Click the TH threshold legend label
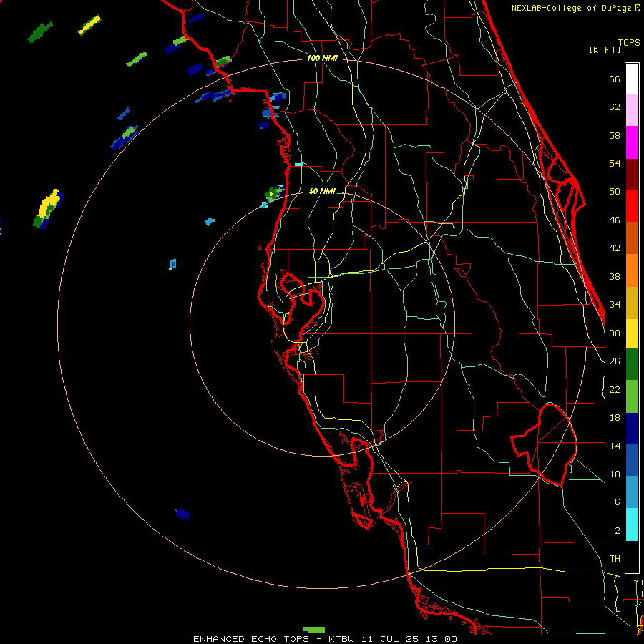This screenshot has height=644, width=644. (615, 559)
